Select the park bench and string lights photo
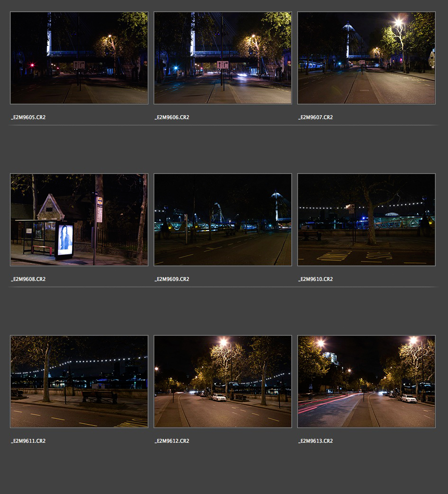The height and width of the screenshot is (494, 448). pyautogui.click(x=79, y=381)
